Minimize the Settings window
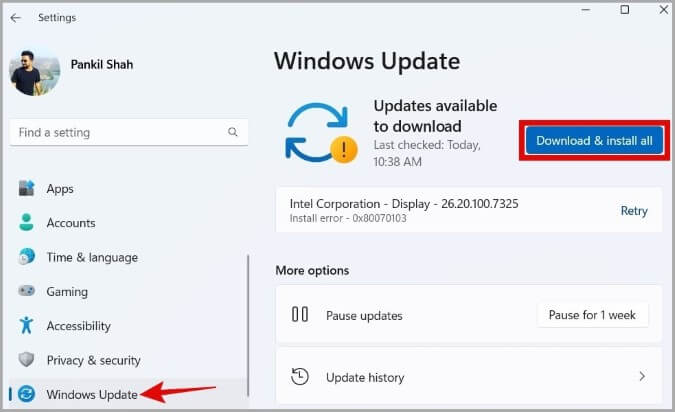This screenshot has width=675, height=412. tap(585, 10)
